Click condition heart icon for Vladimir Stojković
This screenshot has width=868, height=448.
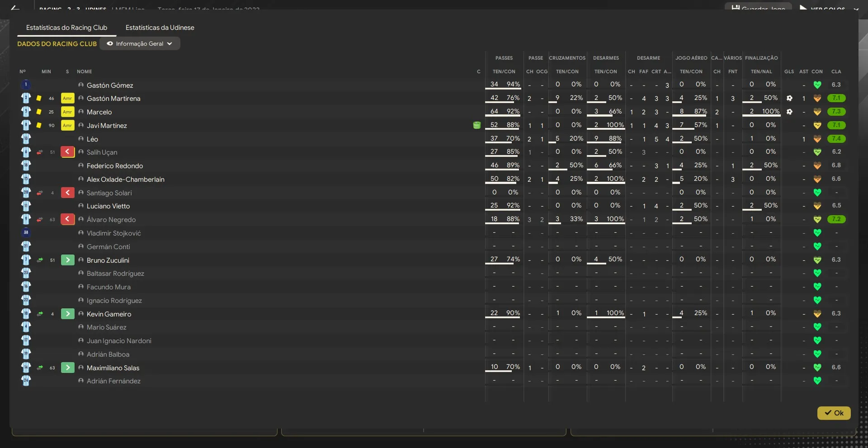coord(817,233)
